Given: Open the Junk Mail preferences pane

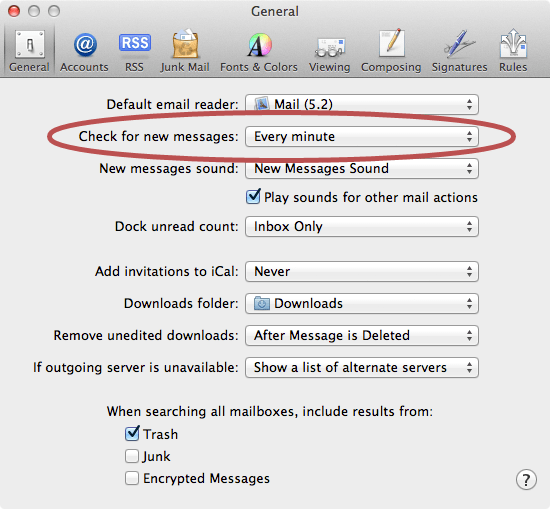Looking at the screenshot, I should tap(185, 51).
